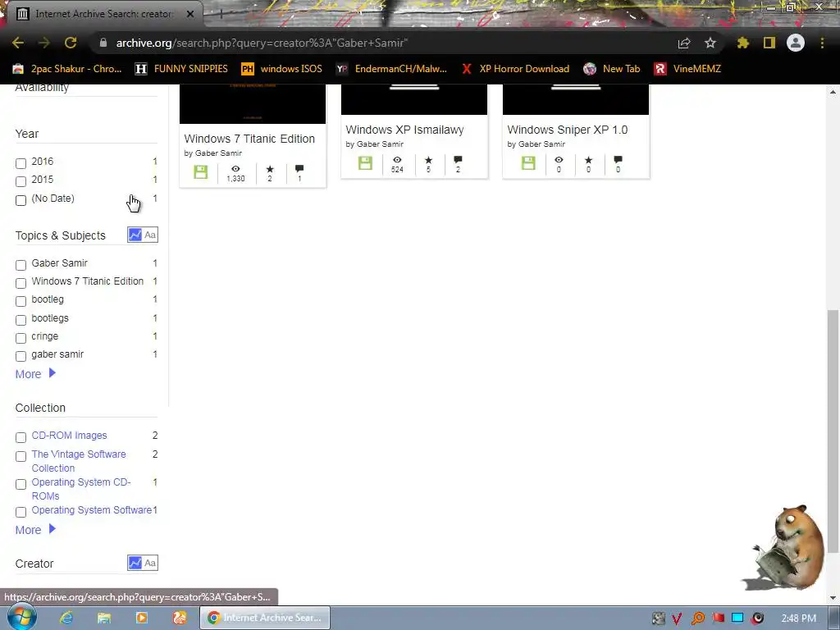Check the bootlegs topic filter
Image resolution: width=840 pixels, height=630 pixels.
click(21, 320)
